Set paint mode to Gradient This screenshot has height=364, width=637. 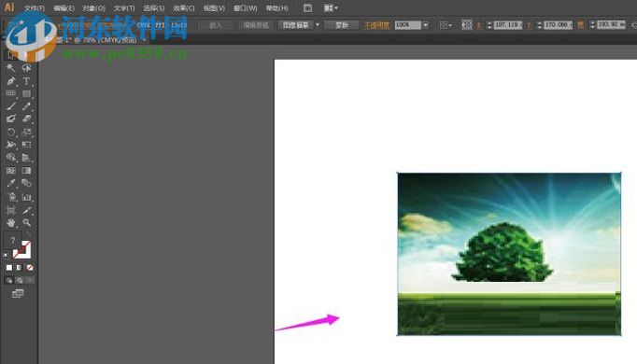coord(19,268)
